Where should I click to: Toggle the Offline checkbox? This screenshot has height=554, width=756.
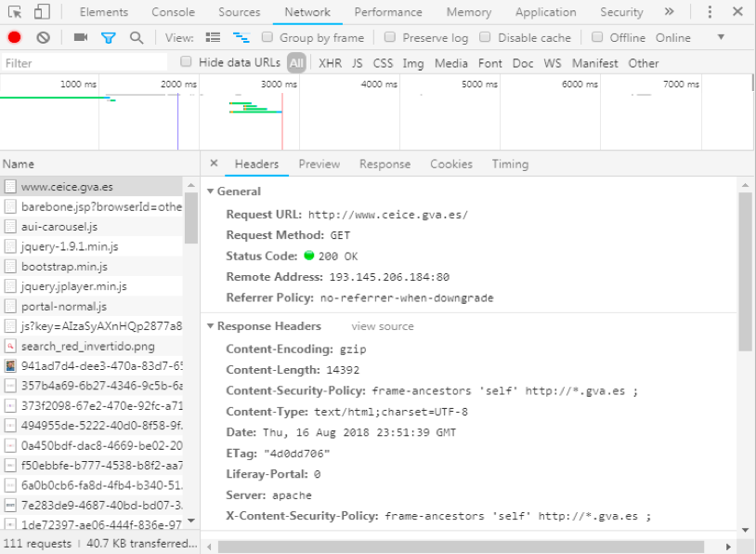597,37
